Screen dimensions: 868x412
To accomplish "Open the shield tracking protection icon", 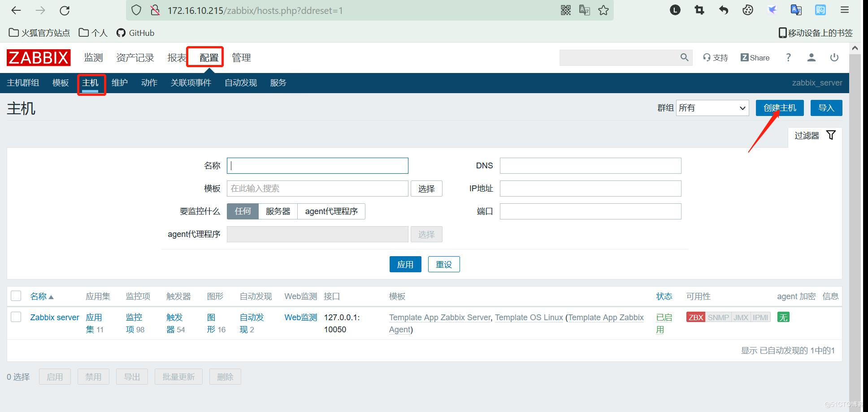I will coord(136,10).
